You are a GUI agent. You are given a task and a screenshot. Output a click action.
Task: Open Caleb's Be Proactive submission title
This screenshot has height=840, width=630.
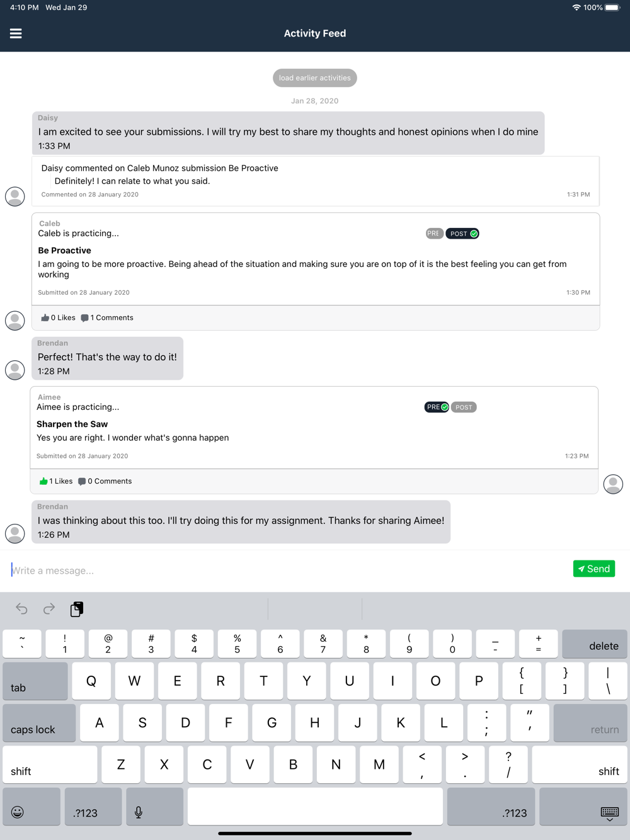pyautogui.click(x=64, y=251)
